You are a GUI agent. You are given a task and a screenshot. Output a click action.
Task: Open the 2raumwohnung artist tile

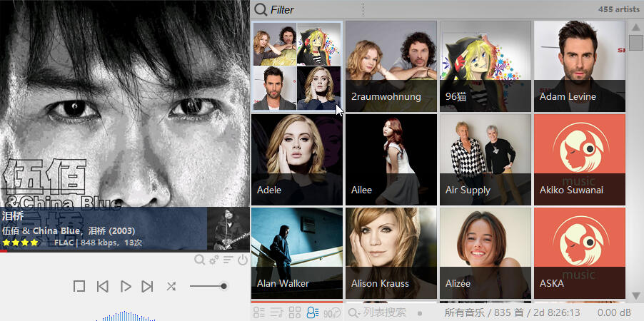(391, 66)
